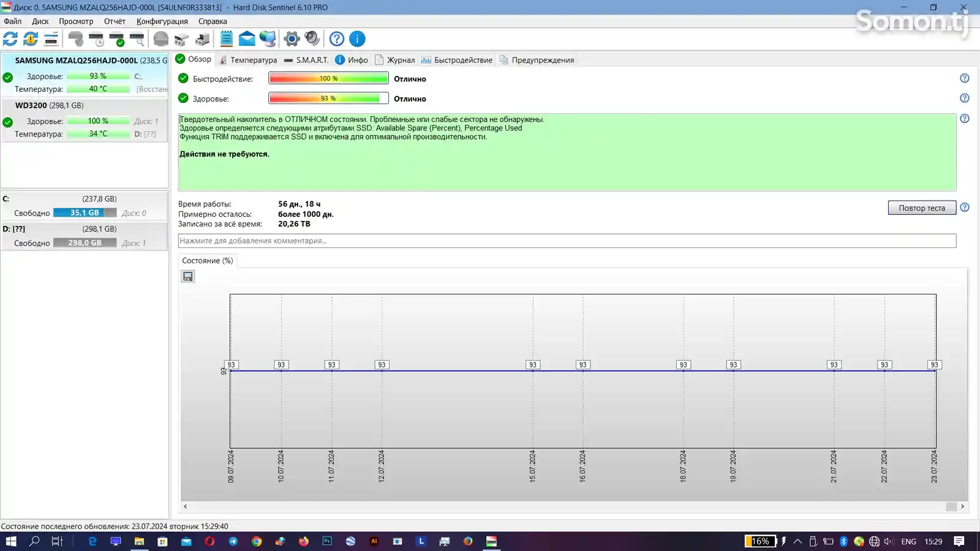Open the Файл menu

pos(13,21)
